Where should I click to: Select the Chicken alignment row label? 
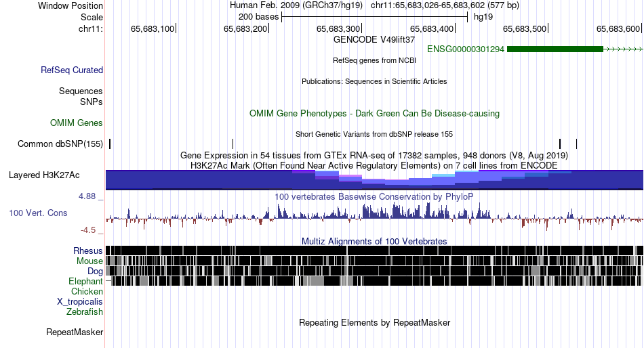point(87,291)
